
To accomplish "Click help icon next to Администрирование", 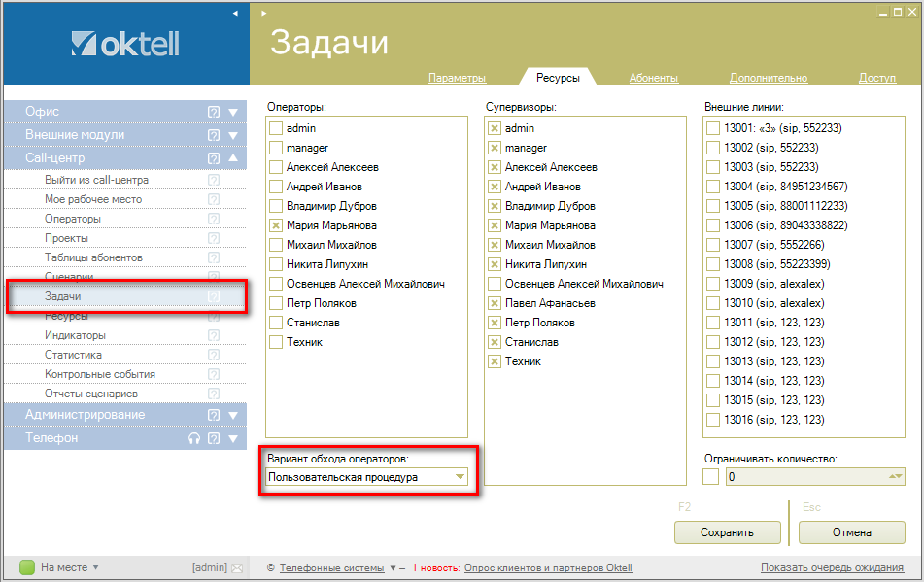I will (214, 415).
